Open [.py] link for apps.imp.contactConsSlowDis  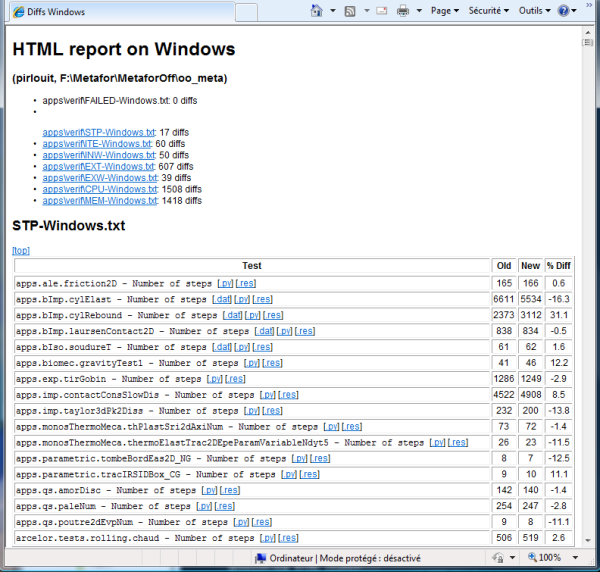267,395
